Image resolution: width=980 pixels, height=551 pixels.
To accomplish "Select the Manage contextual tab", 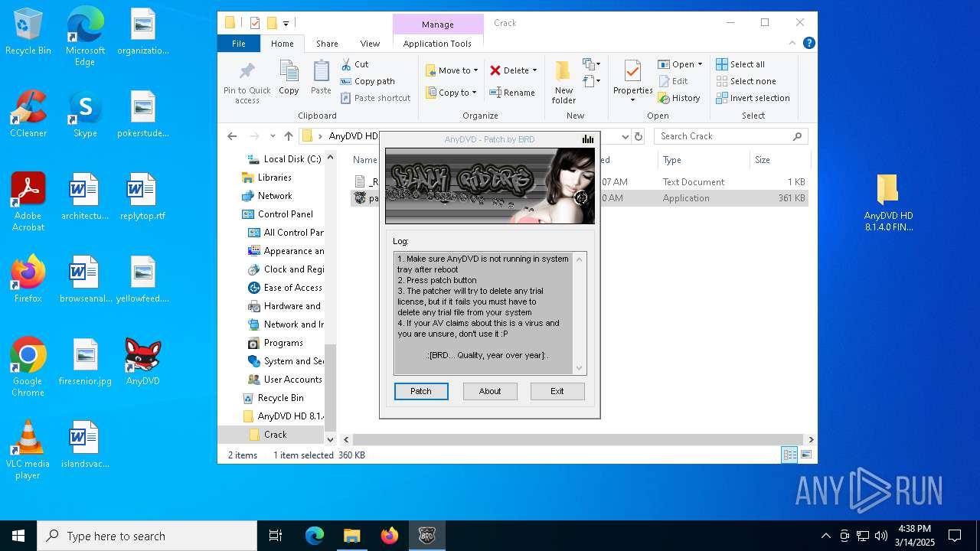I will (438, 24).
